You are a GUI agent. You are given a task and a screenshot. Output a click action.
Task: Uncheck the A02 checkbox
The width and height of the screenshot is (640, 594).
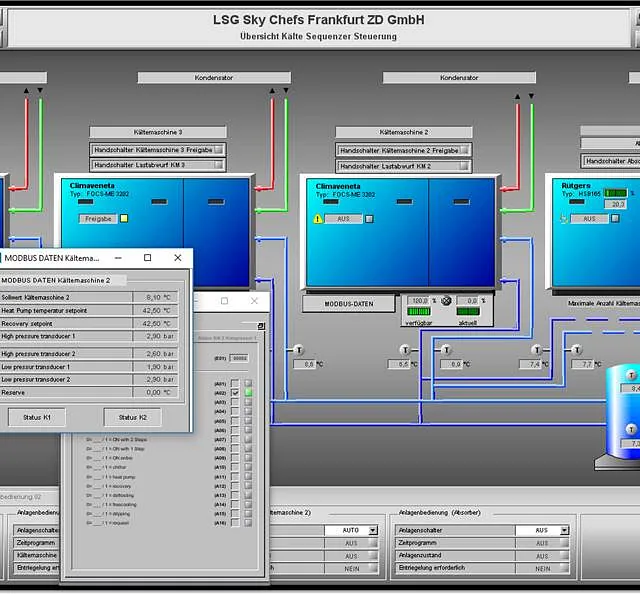[x=235, y=393]
